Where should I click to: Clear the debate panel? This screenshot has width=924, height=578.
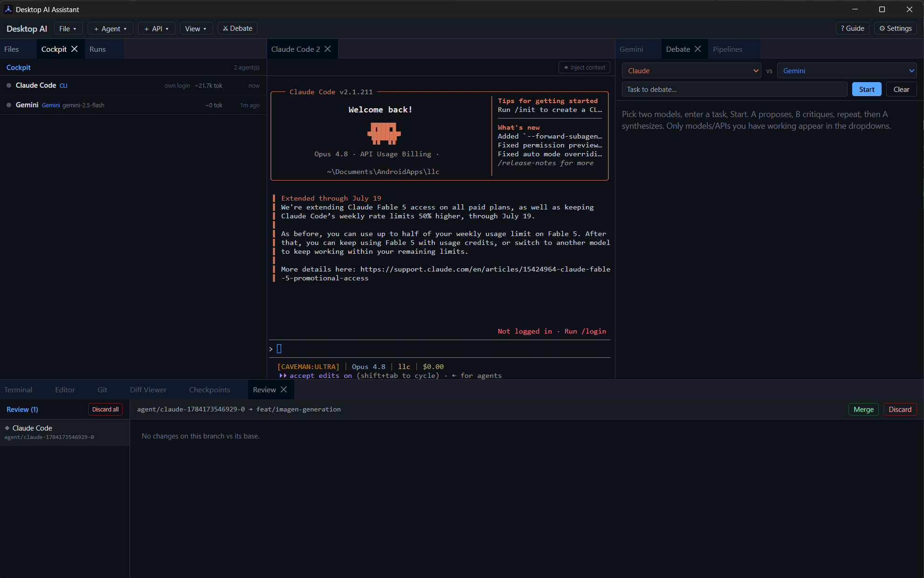tap(901, 90)
